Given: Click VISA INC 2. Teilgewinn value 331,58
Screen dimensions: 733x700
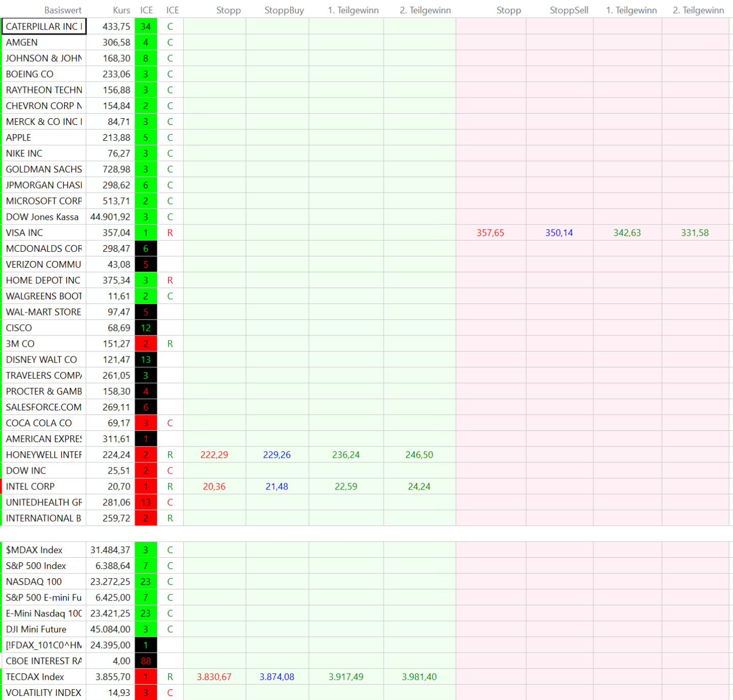Looking at the screenshot, I should [x=695, y=233].
